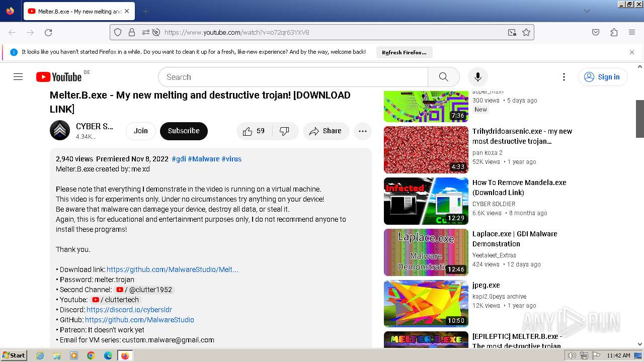Open the jpeg.exe video title
Image resolution: width=644 pixels, height=362 pixels.
tap(486, 285)
